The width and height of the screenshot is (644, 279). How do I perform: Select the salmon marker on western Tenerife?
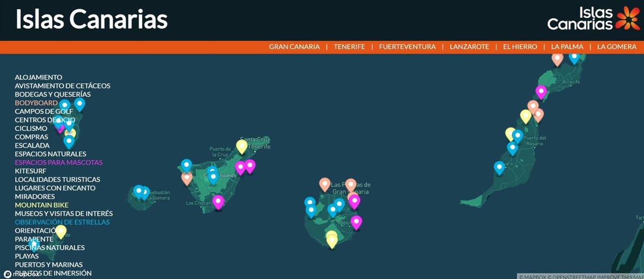point(187,178)
